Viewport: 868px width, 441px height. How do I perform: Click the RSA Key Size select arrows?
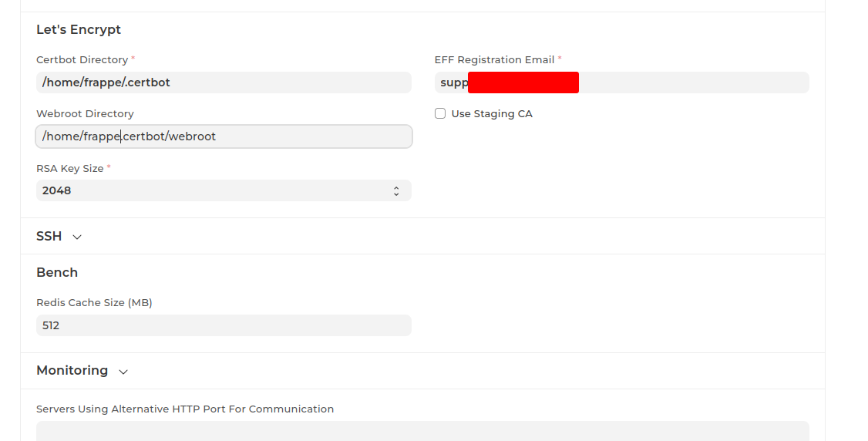tap(396, 190)
